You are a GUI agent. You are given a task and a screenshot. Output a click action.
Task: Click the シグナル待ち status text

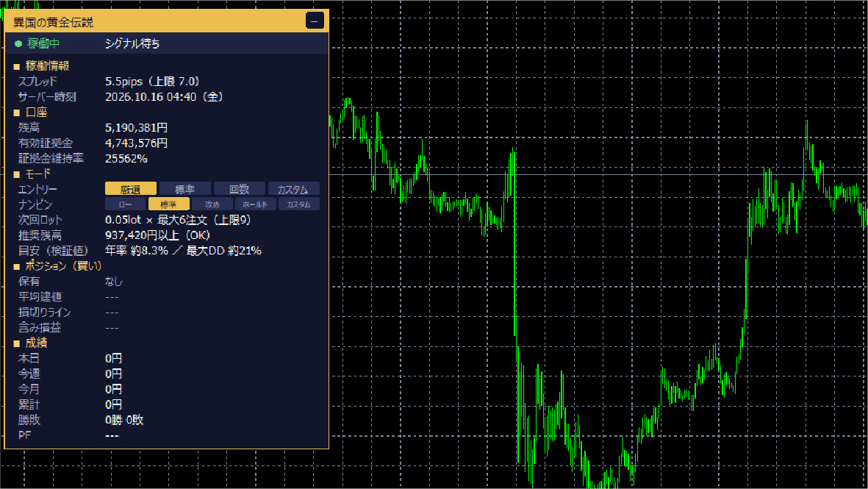click(132, 43)
